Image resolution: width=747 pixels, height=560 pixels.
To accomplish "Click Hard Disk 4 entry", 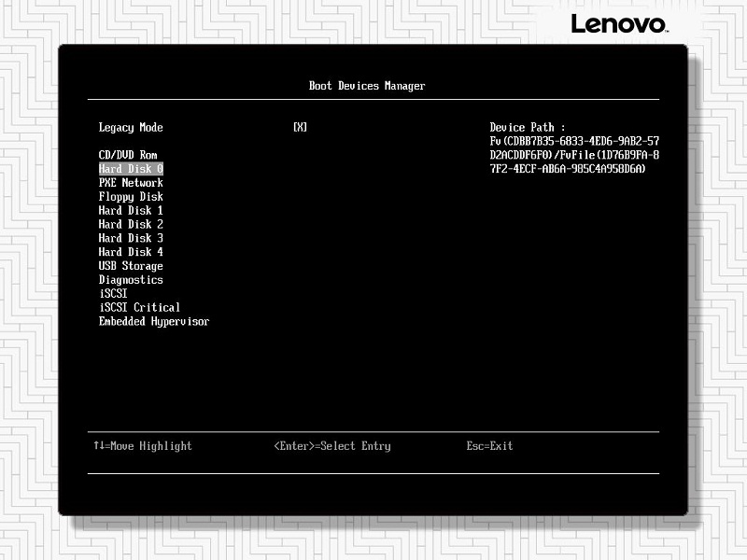I will [131, 252].
